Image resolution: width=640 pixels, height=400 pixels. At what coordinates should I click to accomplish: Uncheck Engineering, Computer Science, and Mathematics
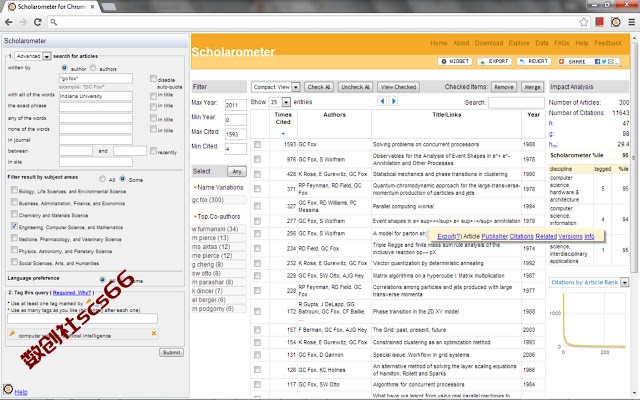pos(14,226)
